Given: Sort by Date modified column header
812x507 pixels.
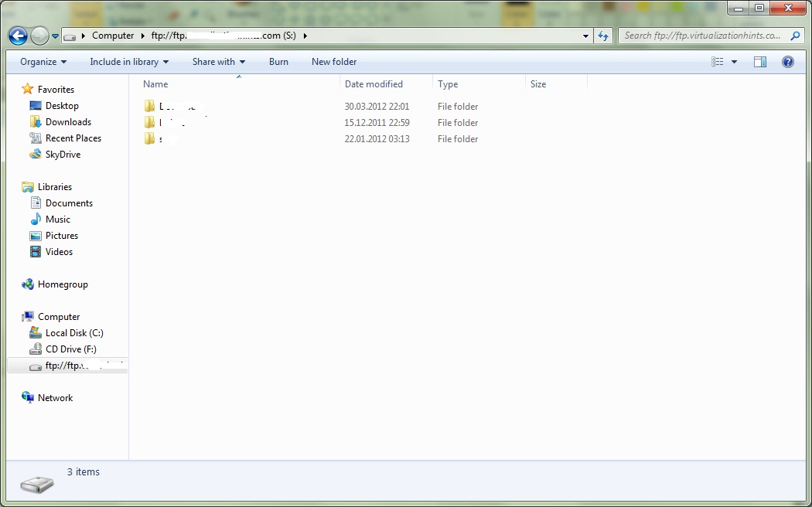Looking at the screenshot, I should (374, 84).
